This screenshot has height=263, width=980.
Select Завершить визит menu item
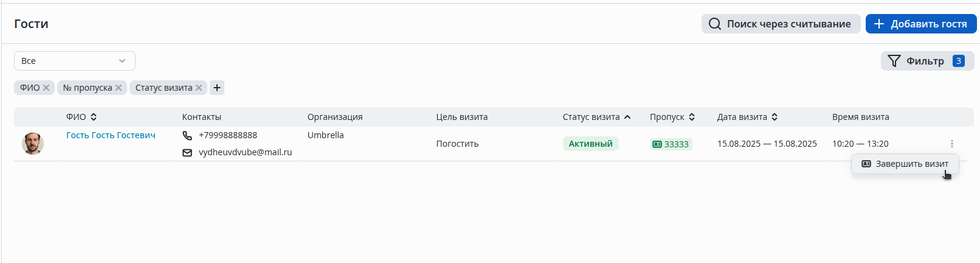click(x=905, y=164)
